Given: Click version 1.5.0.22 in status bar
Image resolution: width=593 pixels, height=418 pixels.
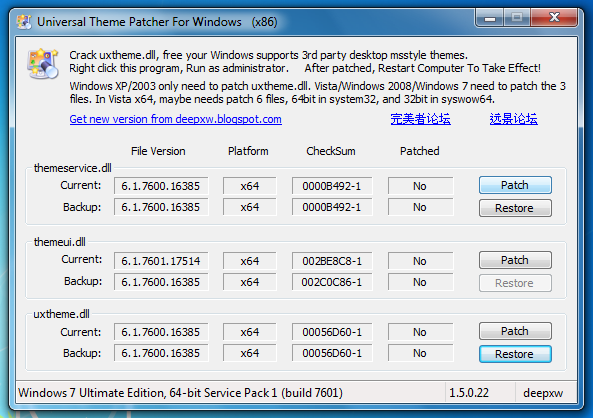Looking at the screenshot, I should click(x=469, y=393).
